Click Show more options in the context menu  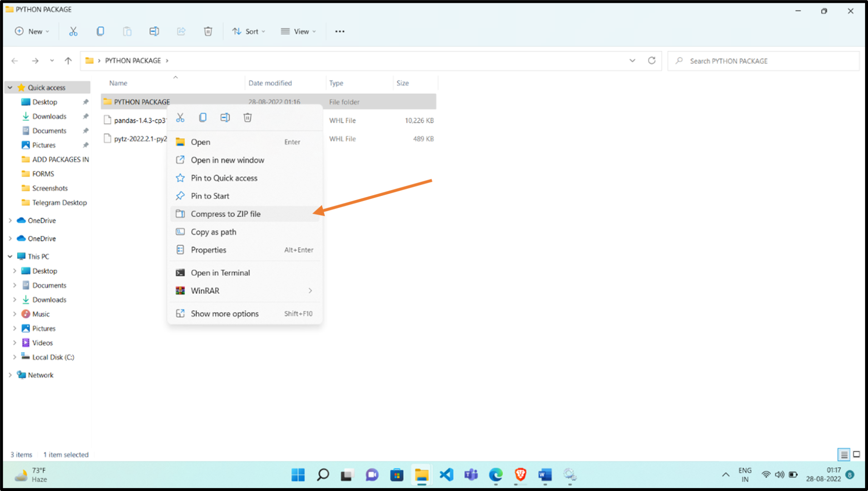click(224, 313)
